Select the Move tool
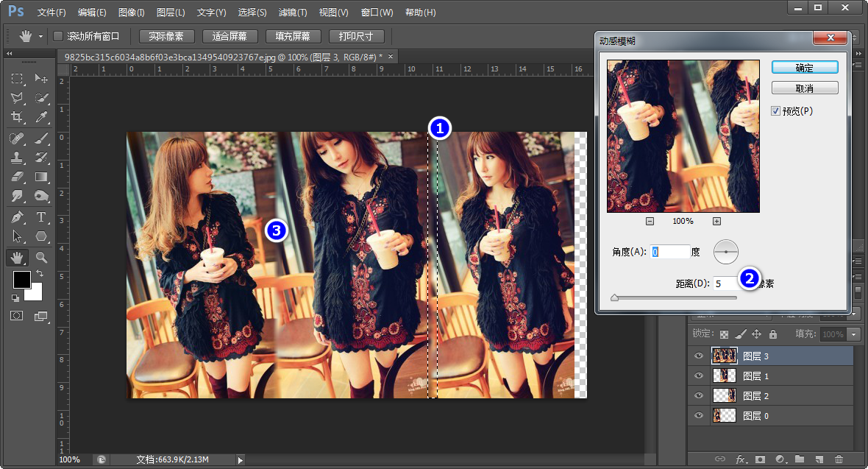 click(x=41, y=78)
